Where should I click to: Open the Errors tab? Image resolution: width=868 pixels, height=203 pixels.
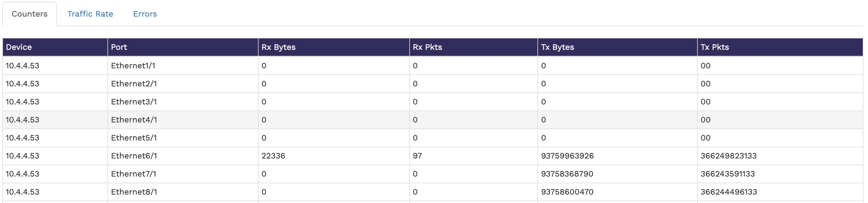coord(145,14)
